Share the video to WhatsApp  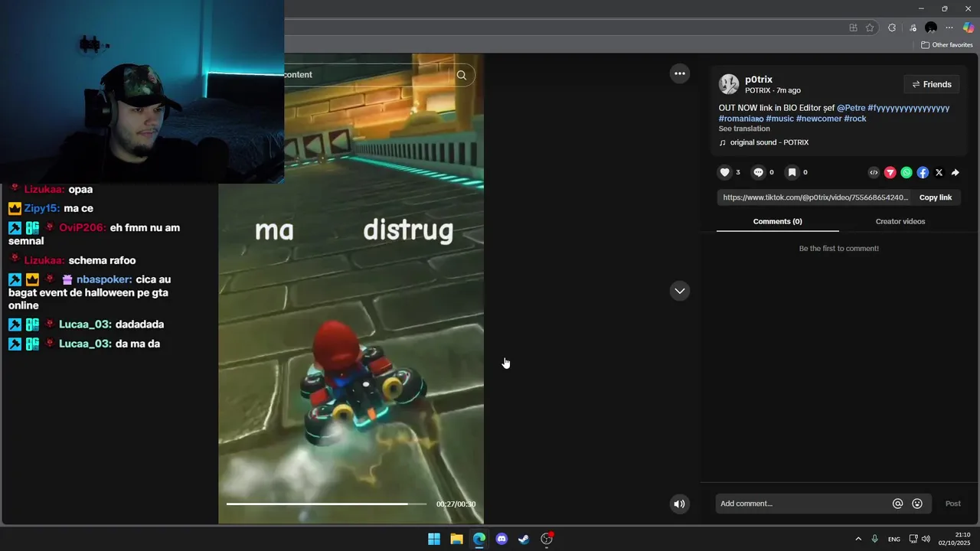click(906, 173)
